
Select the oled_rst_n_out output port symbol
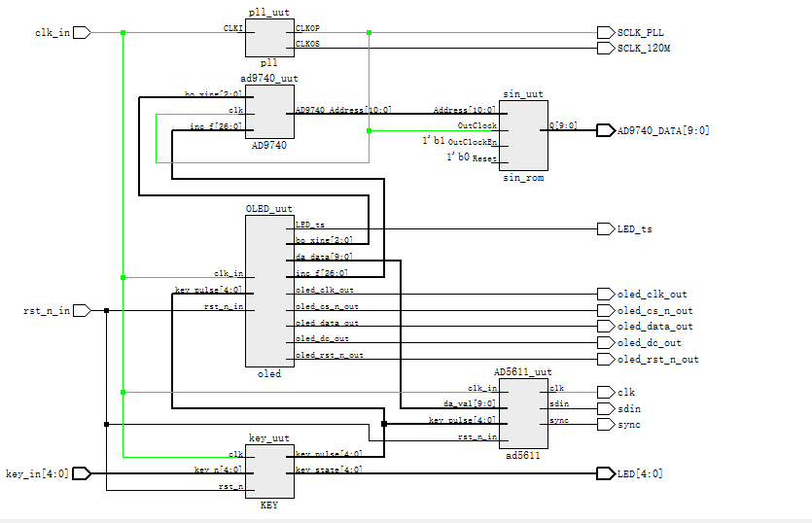pyautogui.click(x=606, y=360)
